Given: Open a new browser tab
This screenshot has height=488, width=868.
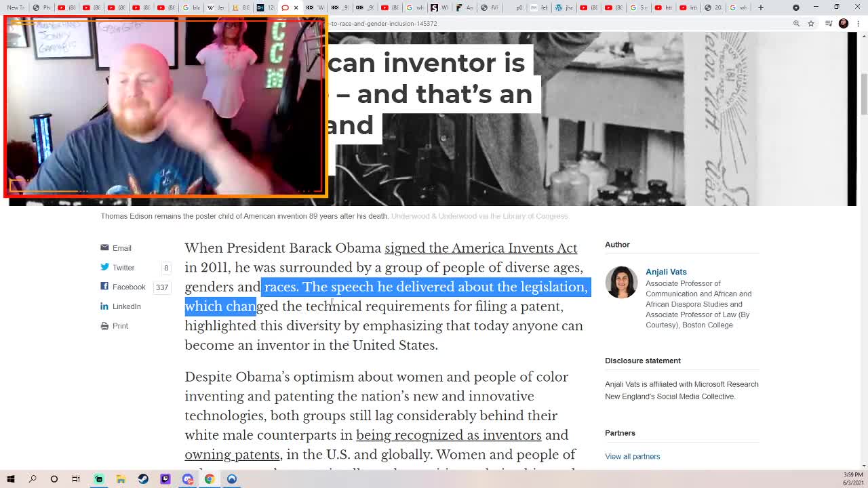Looking at the screenshot, I should 761,7.
